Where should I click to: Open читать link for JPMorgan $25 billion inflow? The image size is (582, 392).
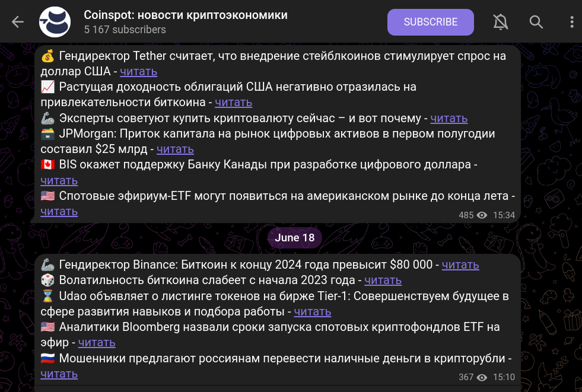[x=175, y=149]
